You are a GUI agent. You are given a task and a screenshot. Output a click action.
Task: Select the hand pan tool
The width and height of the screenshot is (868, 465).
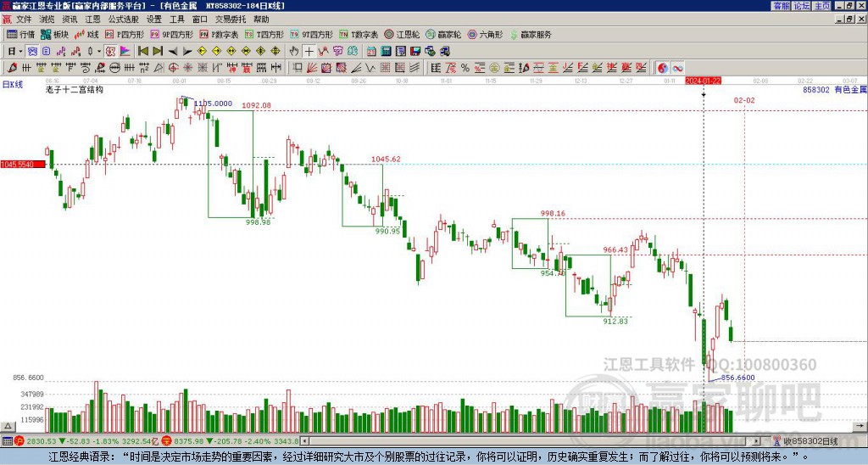pos(294,51)
